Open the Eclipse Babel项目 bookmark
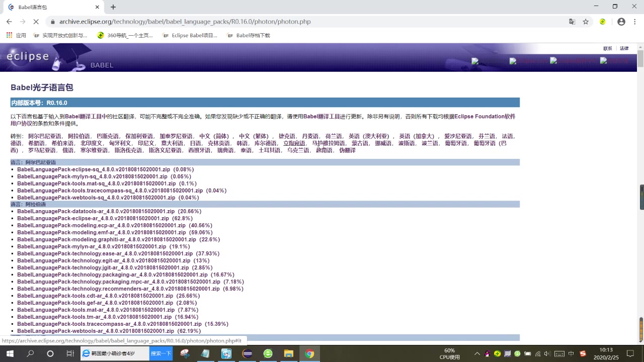The image size is (644, 362). pyautogui.click(x=190, y=35)
